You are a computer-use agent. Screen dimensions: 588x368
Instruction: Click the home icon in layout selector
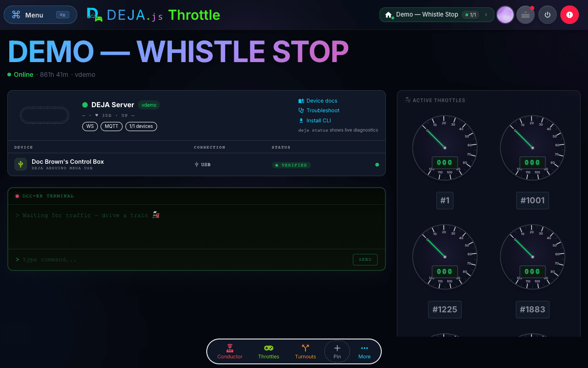tap(389, 15)
